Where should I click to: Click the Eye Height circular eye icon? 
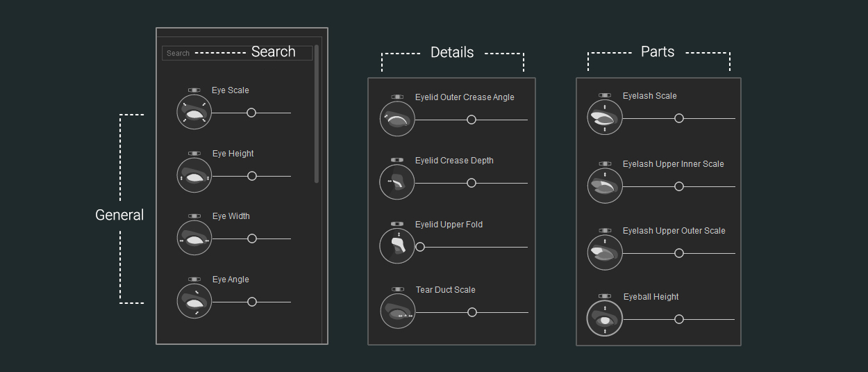tap(194, 176)
